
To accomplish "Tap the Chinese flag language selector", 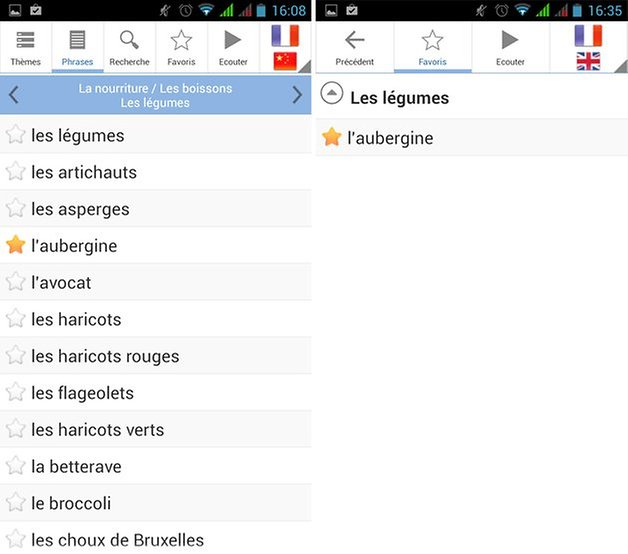I will tap(285, 61).
